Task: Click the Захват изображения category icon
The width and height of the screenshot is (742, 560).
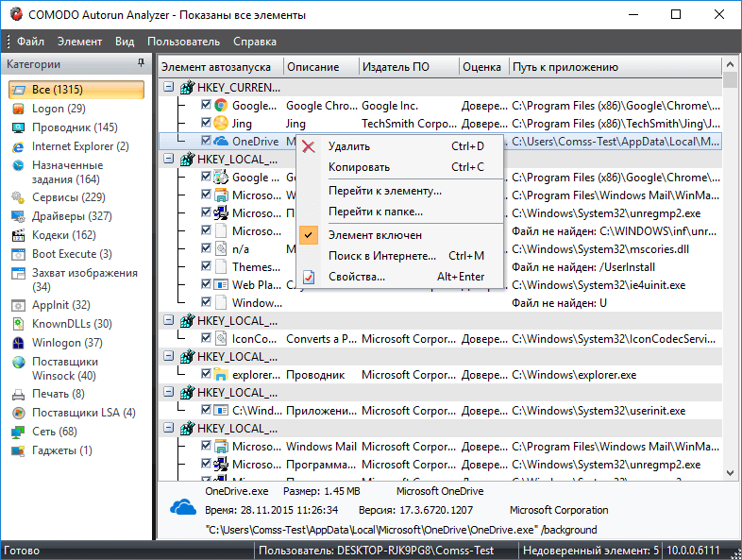Action: (19, 273)
